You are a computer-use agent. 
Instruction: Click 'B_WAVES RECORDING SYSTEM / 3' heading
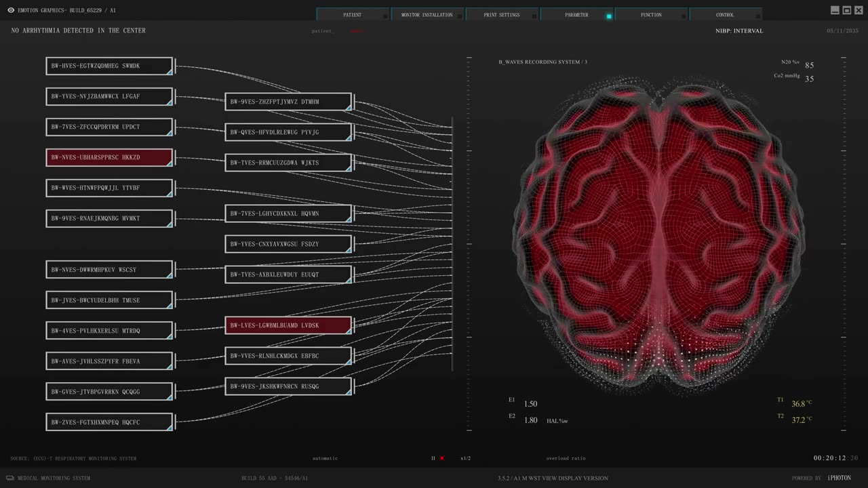pos(542,62)
